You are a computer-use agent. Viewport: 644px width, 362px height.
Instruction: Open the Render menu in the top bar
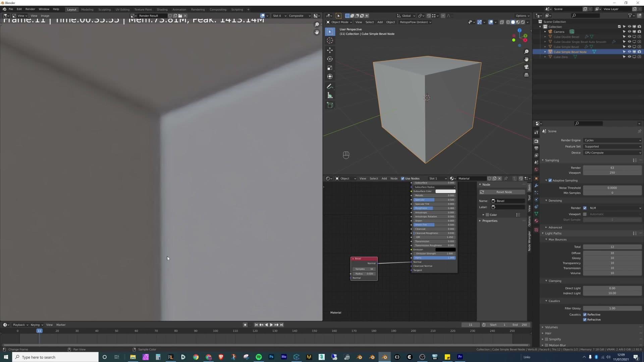point(30,9)
